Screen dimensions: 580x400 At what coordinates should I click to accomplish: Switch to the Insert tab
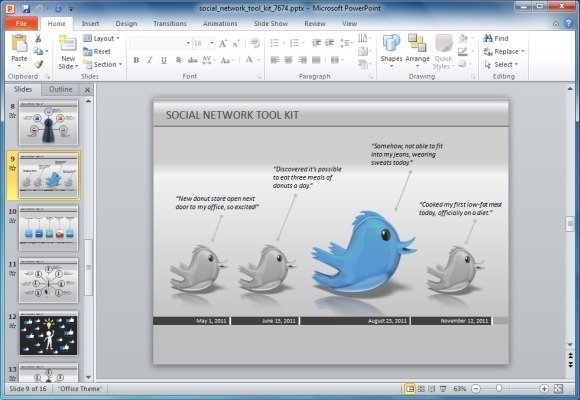pyautogui.click(x=91, y=23)
